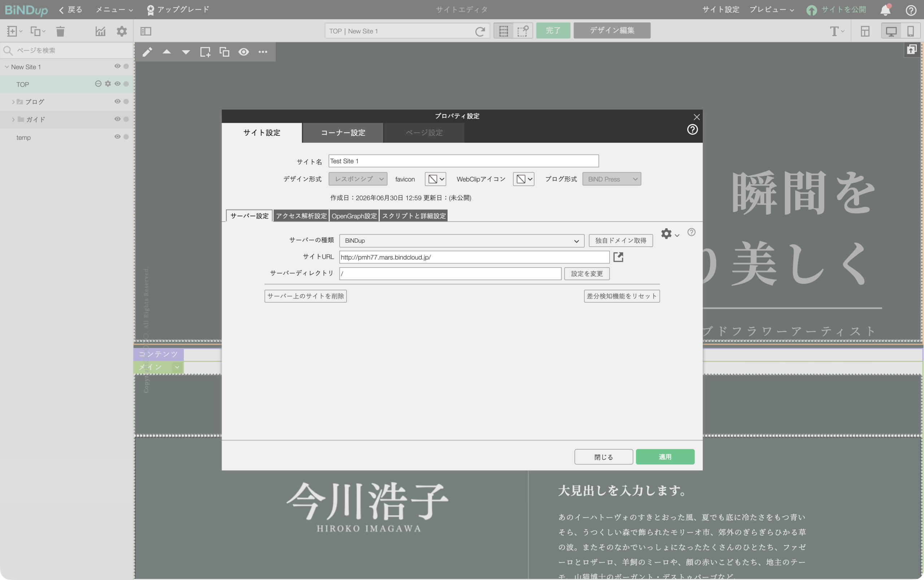Expand the ブログ folder
This screenshot has width=924, height=580.
(13, 102)
